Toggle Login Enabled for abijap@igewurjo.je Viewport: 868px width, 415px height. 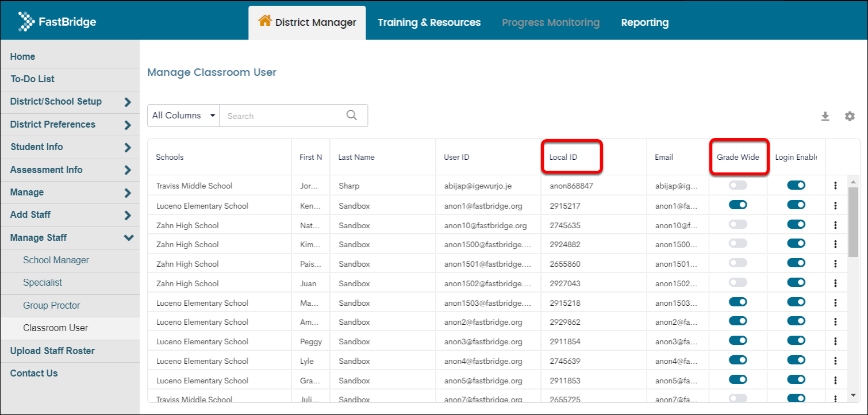click(796, 185)
